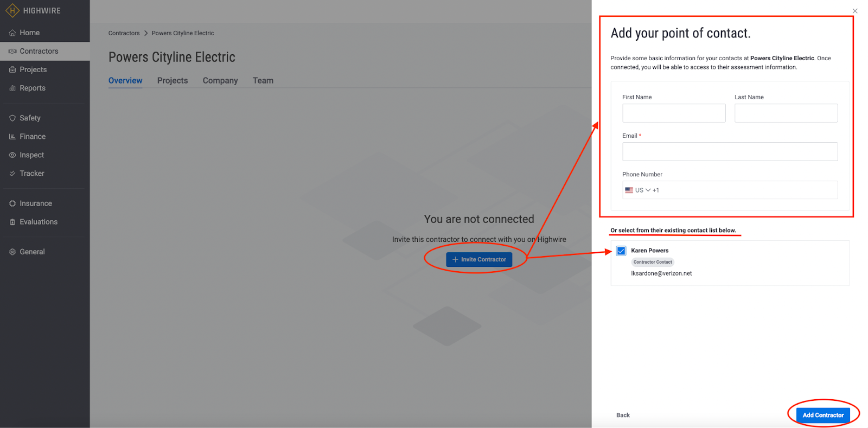
Task: Click the Highwire logo icon
Action: point(12,10)
